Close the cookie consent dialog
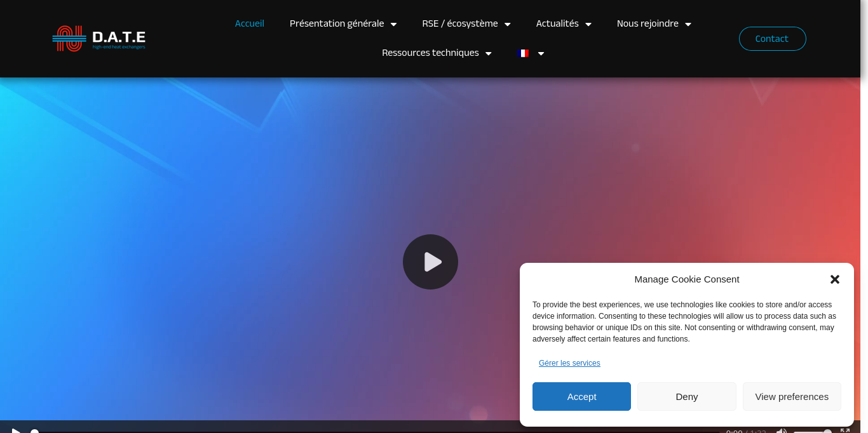Viewport: 868px width, 433px height. point(835,279)
